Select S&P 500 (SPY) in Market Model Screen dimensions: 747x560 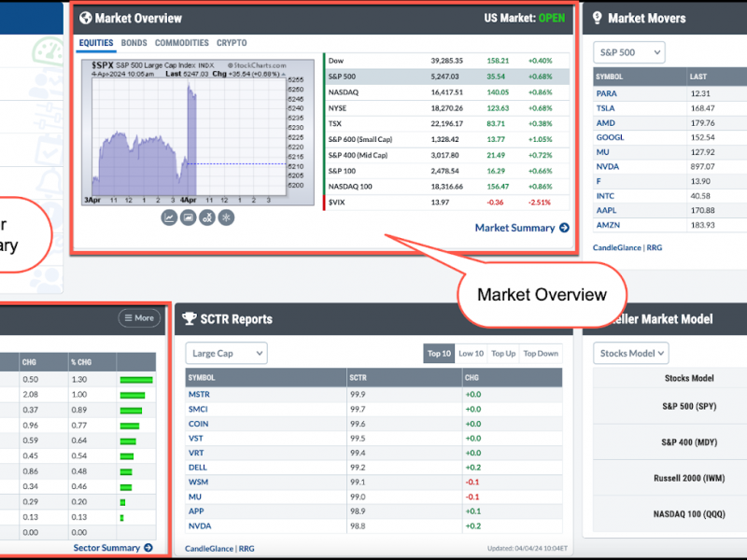(689, 406)
